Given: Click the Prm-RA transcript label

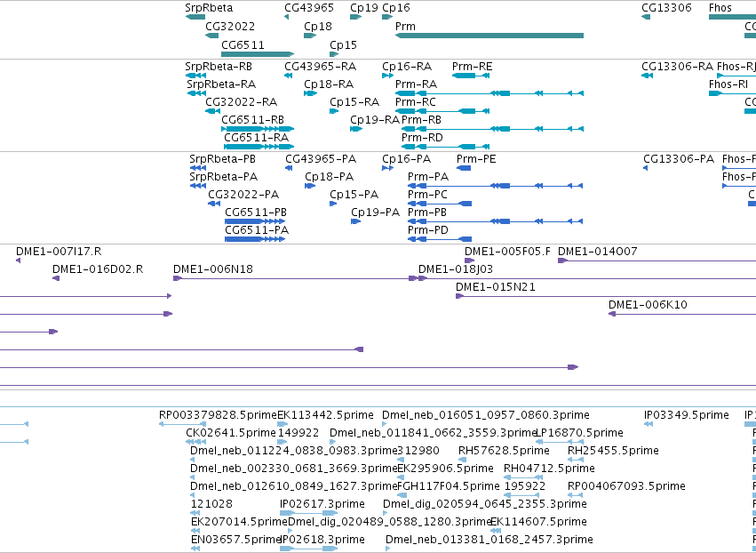Looking at the screenshot, I should [416, 84].
